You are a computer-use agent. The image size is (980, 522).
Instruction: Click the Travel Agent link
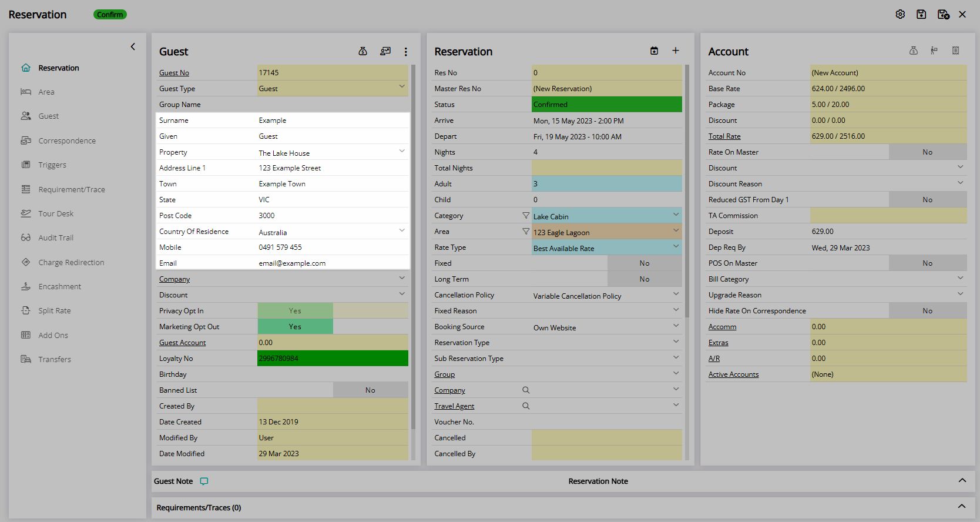pyautogui.click(x=454, y=406)
